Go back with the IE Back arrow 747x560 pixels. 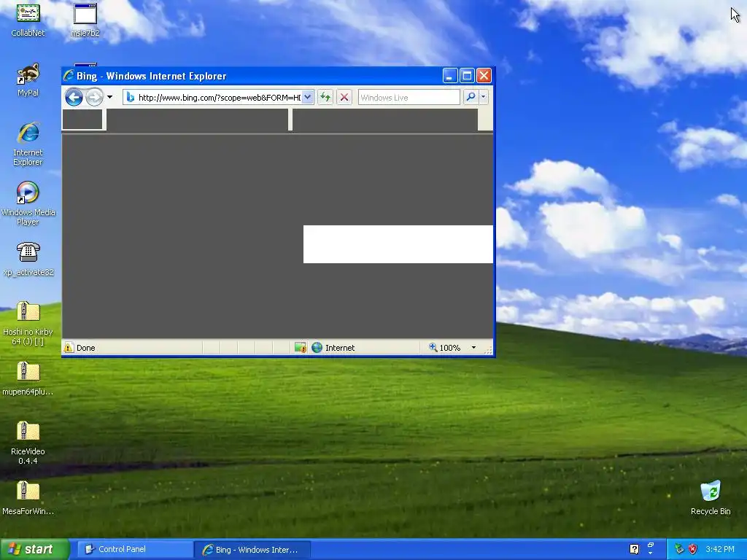pyautogui.click(x=74, y=97)
